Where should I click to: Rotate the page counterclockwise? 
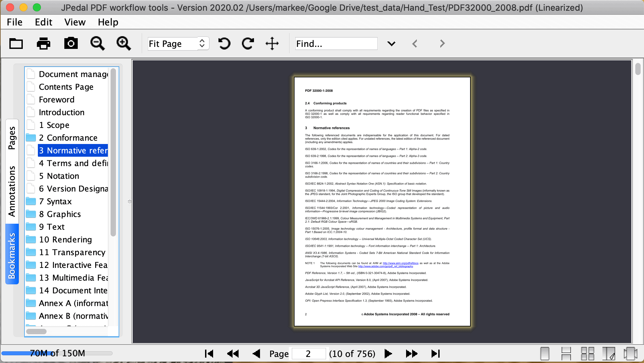coord(224,44)
